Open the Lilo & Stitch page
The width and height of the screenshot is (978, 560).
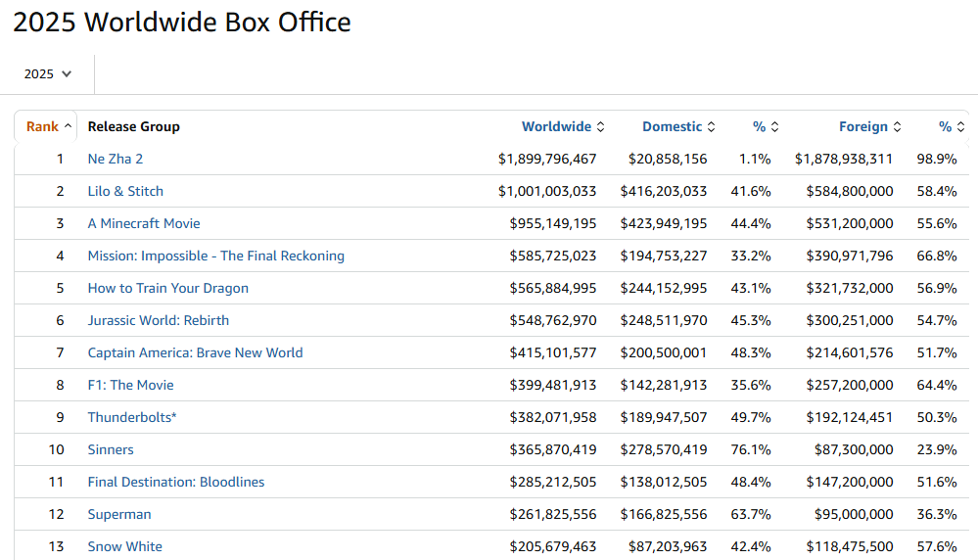(x=125, y=191)
